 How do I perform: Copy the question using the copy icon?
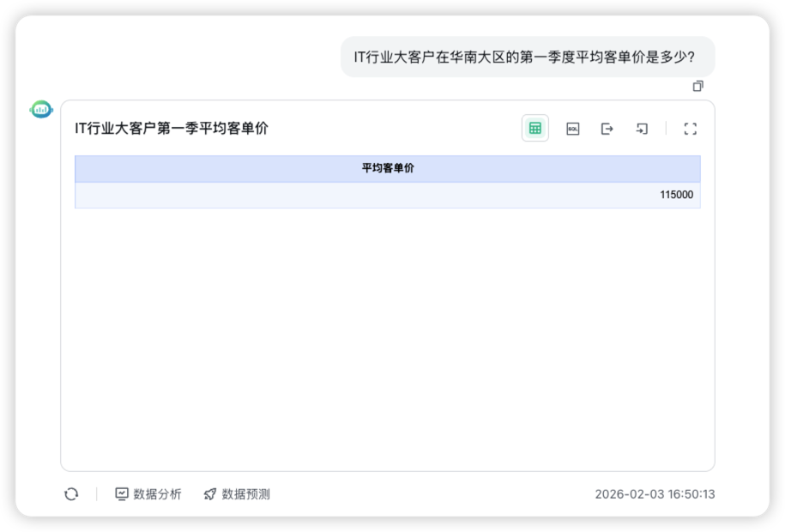[697, 86]
